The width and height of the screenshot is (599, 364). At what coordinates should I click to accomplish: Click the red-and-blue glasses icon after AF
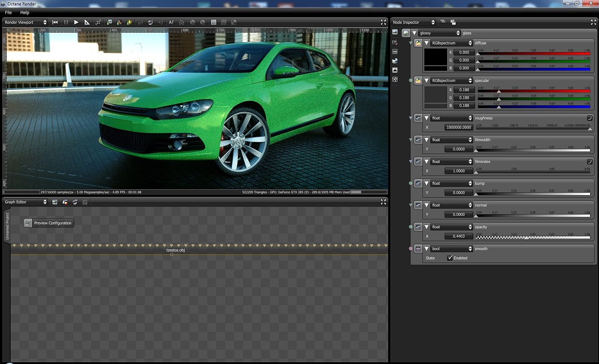point(181,22)
